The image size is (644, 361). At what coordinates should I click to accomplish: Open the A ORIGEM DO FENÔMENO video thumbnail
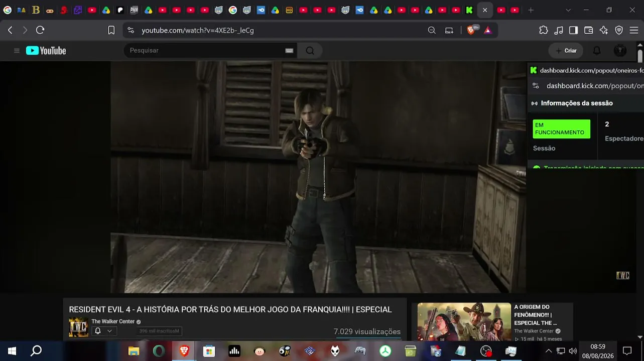click(x=464, y=322)
